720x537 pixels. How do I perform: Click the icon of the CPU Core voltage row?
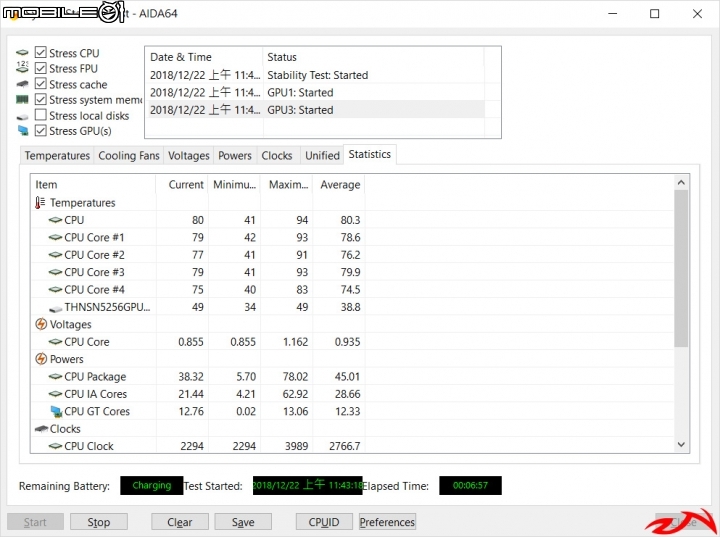tap(55, 342)
